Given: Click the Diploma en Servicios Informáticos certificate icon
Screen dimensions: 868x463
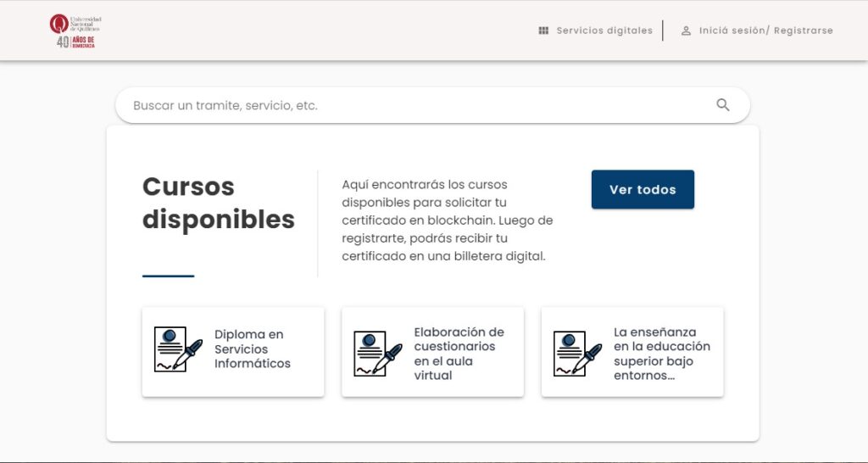Looking at the screenshot, I should (178, 349).
